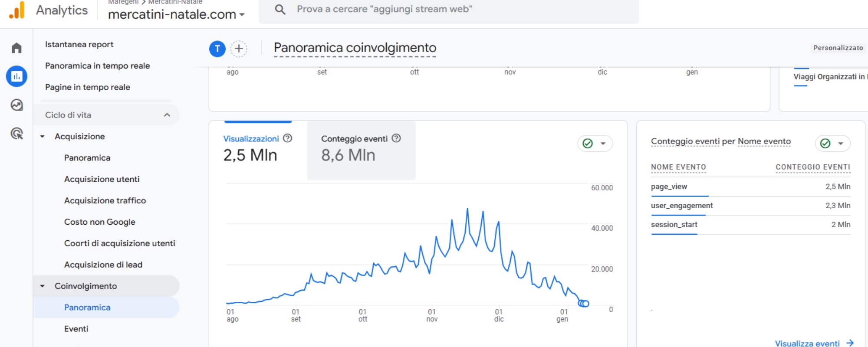Open Acquisizione traffico report

(x=105, y=200)
